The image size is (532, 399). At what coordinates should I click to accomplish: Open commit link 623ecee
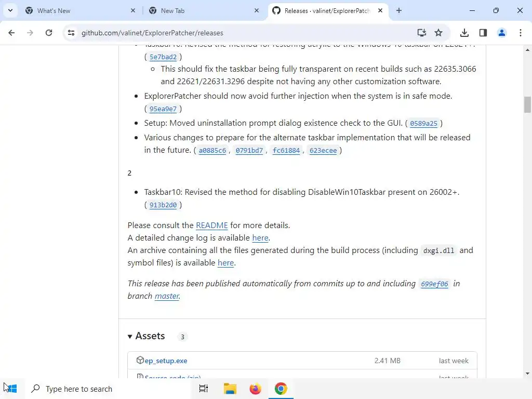pyautogui.click(x=323, y=151)
